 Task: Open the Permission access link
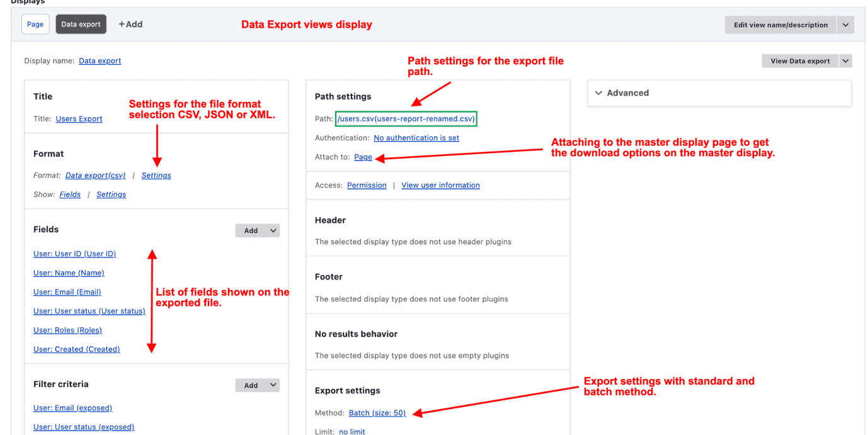tap(367, 185)
